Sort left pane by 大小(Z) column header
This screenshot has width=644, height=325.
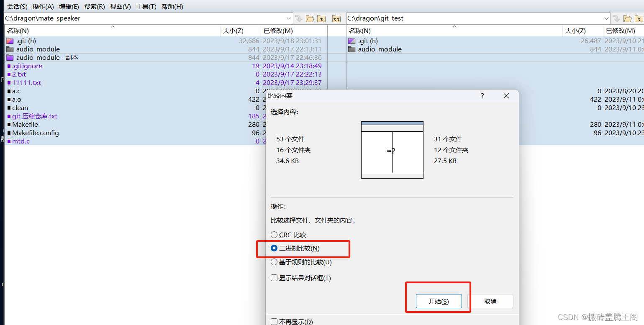pos(240,31)
